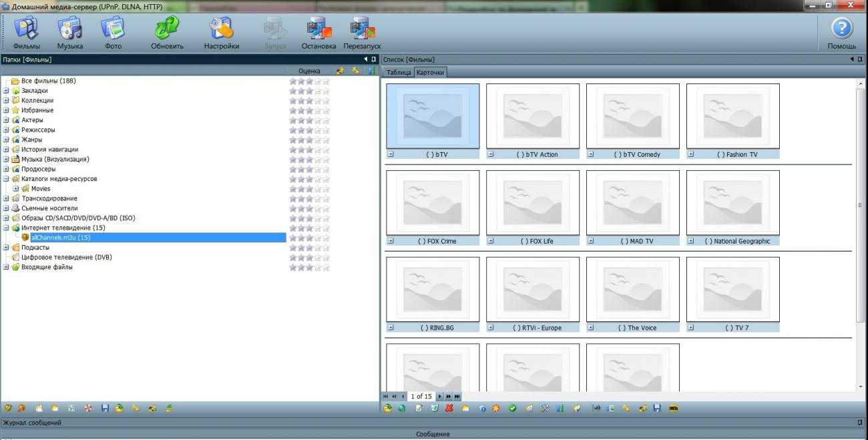Select the Fashion TV thumbnail

click(x=733, y=116)
